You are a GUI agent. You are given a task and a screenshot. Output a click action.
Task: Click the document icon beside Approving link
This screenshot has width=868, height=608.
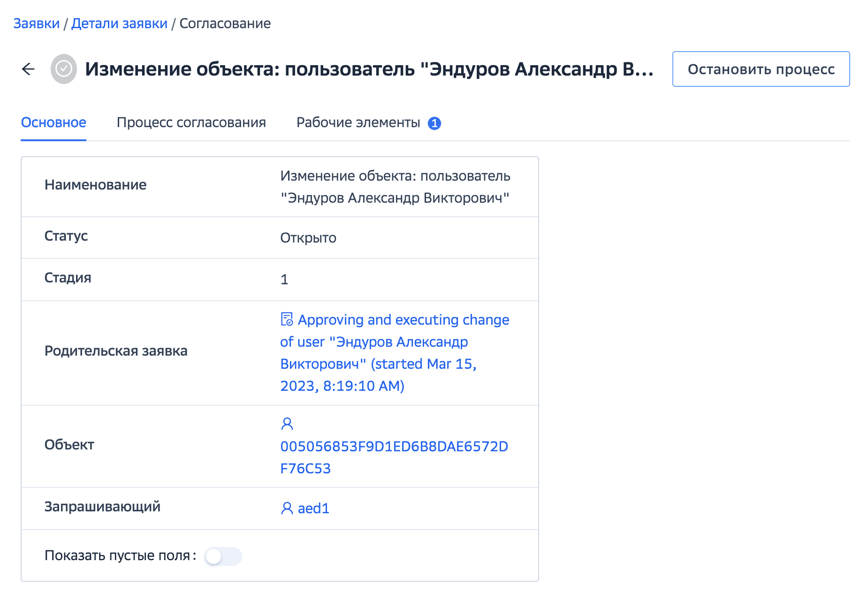click(x=287, y=319)
